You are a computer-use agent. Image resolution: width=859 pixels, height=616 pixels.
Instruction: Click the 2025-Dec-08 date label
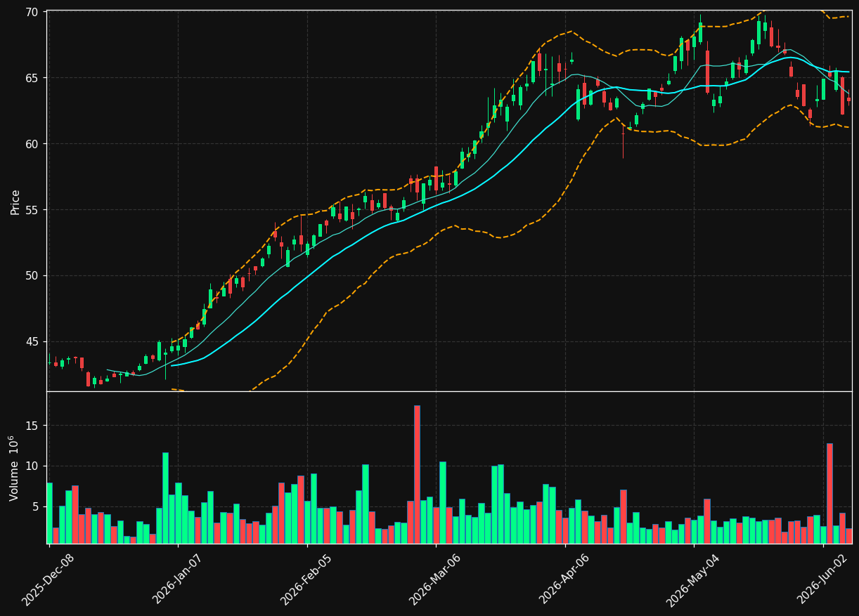(x=49, y=579)
